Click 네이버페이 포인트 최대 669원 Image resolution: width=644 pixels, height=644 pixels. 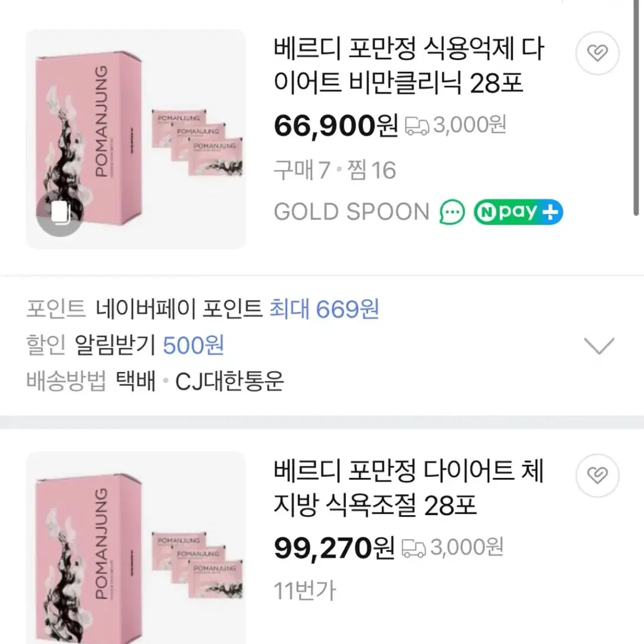(237, 309)
